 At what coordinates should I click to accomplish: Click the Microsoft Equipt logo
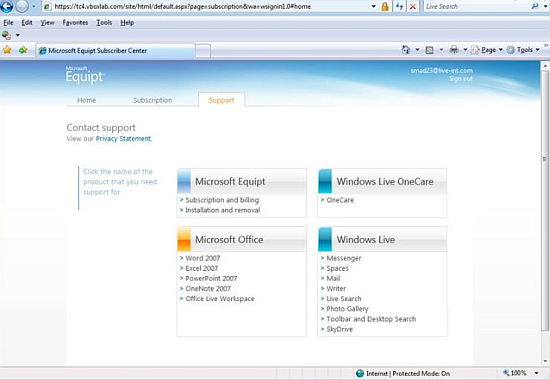click(84, 74)
